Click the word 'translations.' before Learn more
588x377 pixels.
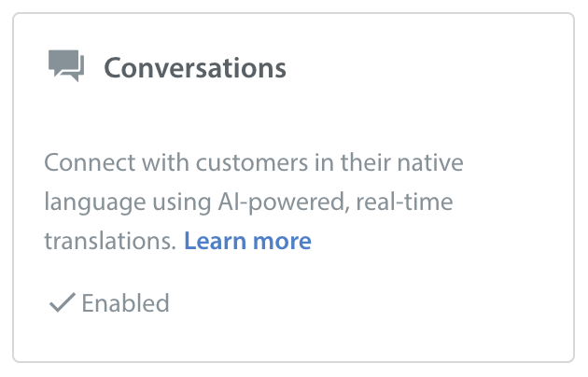click(110, 241)
